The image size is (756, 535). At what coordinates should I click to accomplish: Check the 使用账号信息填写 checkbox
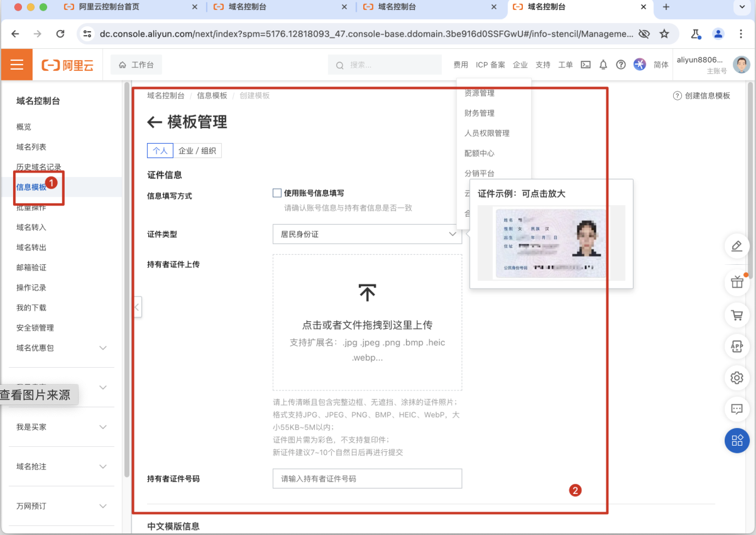coord(277,193)
